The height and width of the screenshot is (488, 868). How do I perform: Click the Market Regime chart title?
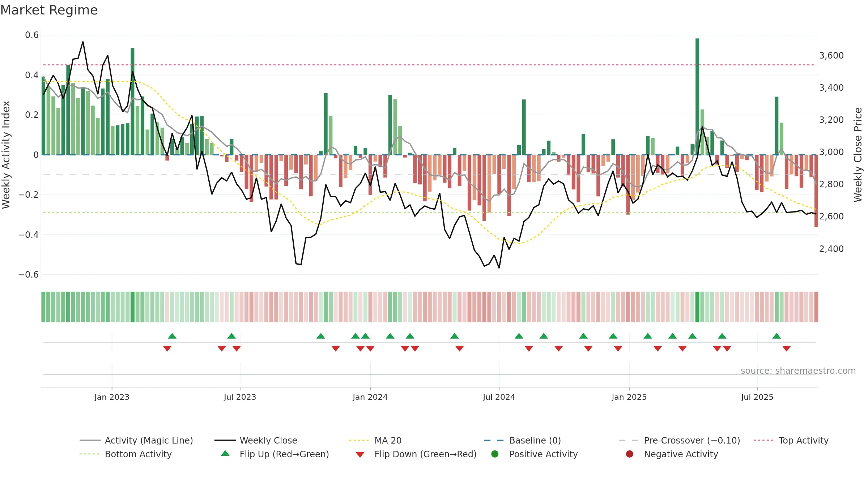[x=49, y=10]
